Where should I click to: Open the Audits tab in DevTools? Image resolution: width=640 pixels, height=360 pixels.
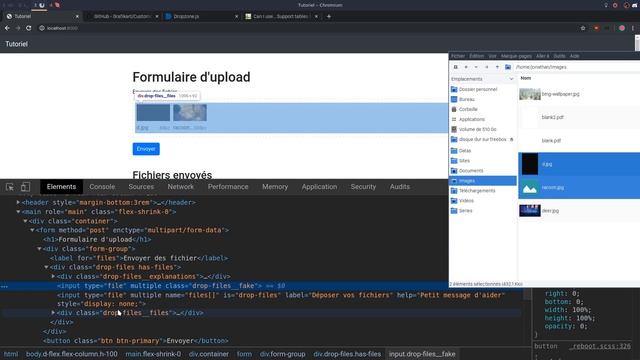(400, 187)
